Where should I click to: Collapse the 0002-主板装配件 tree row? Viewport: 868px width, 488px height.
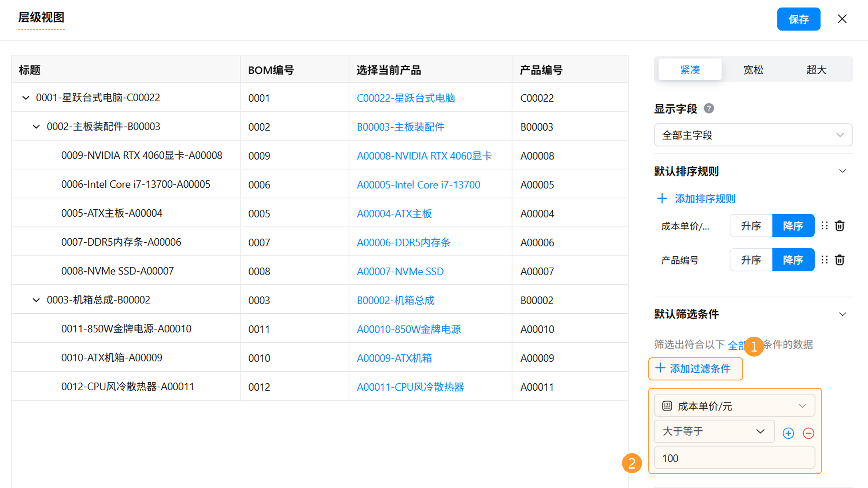coord(36,127)
